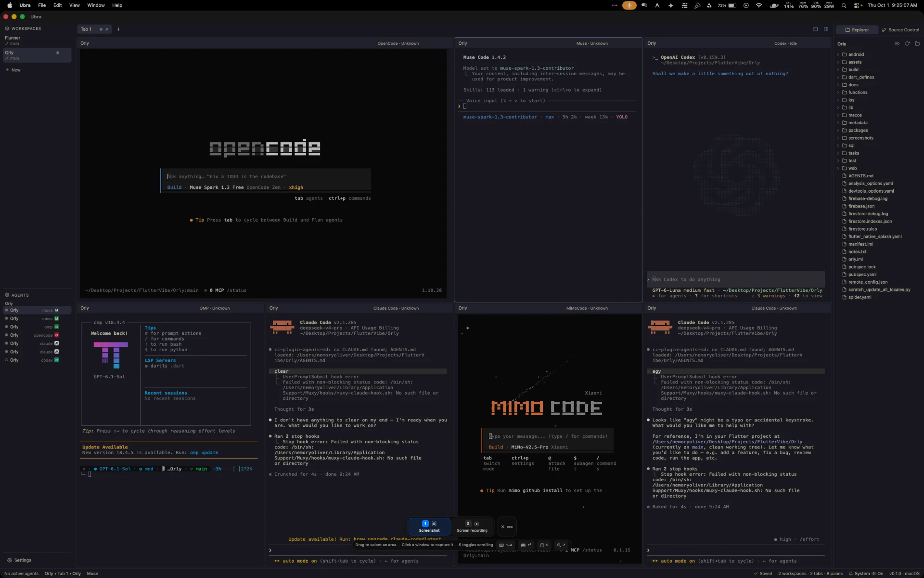The height and width of the screenshot is (578, 924).
Task: Click the zoom Z shortcut chip
Action: pos(561,545)
